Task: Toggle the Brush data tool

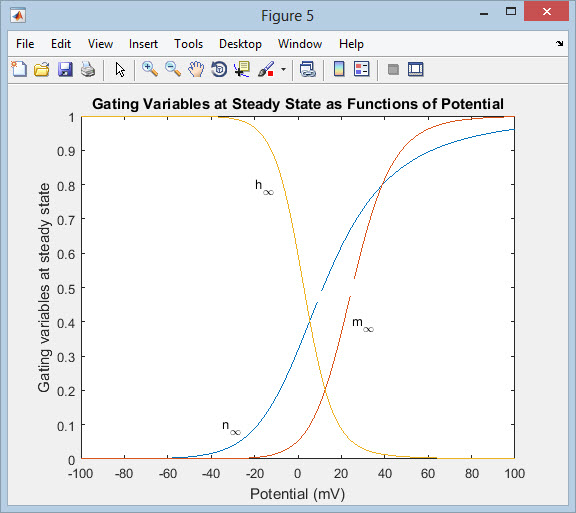Action: pos(266,69)
